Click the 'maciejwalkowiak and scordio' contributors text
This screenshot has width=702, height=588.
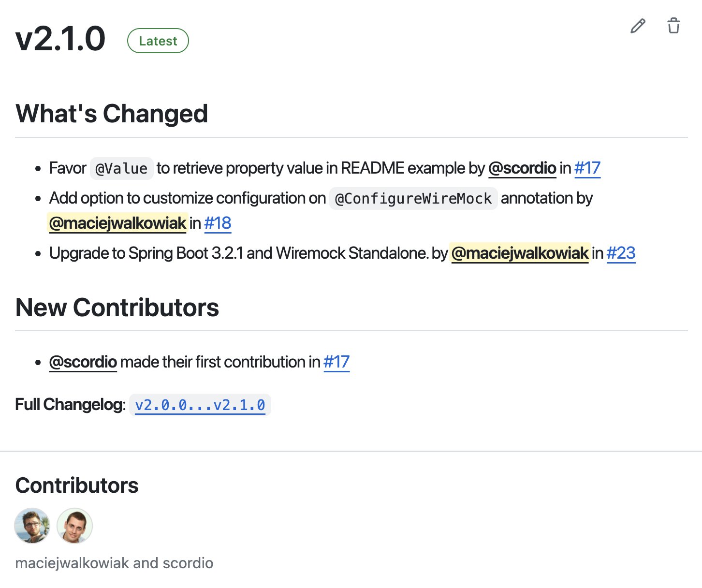tap(114, 563)
